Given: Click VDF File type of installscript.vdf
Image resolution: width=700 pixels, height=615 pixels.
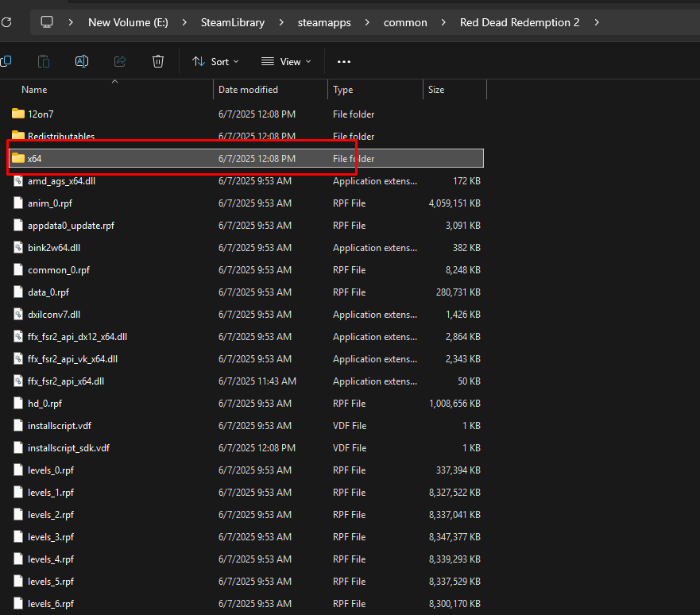Looking at the screenshot, I should point(350,426).
